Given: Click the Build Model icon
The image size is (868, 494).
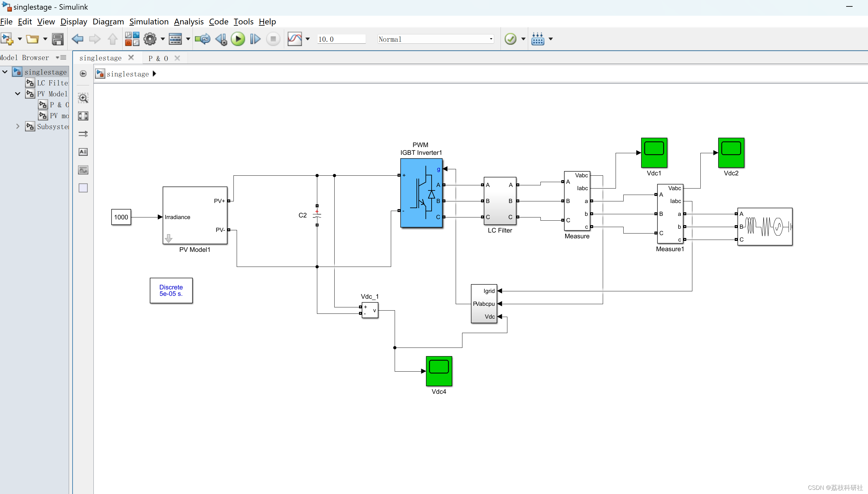Looking at the screenshot, I should pos(538,39).
